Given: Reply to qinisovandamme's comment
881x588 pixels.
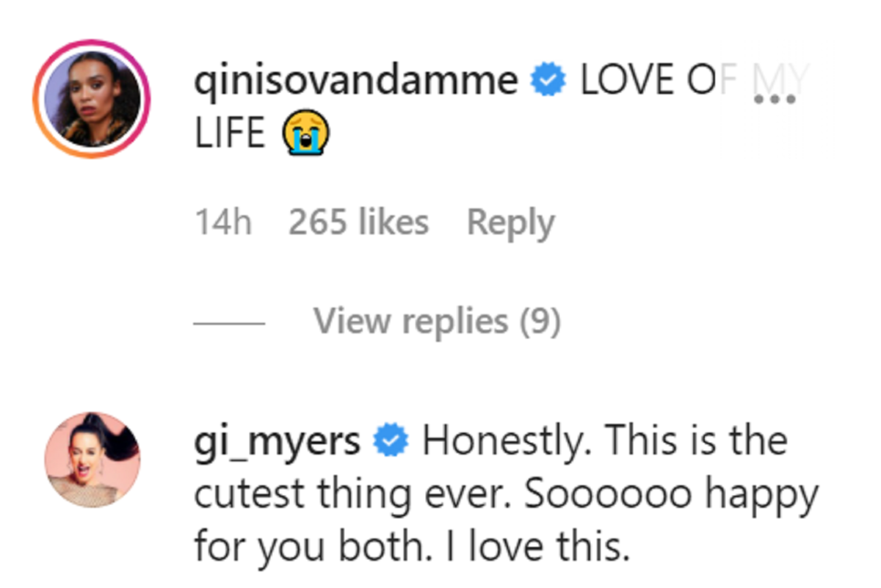Looking at the screenshot, I should (x=510, y=222).
